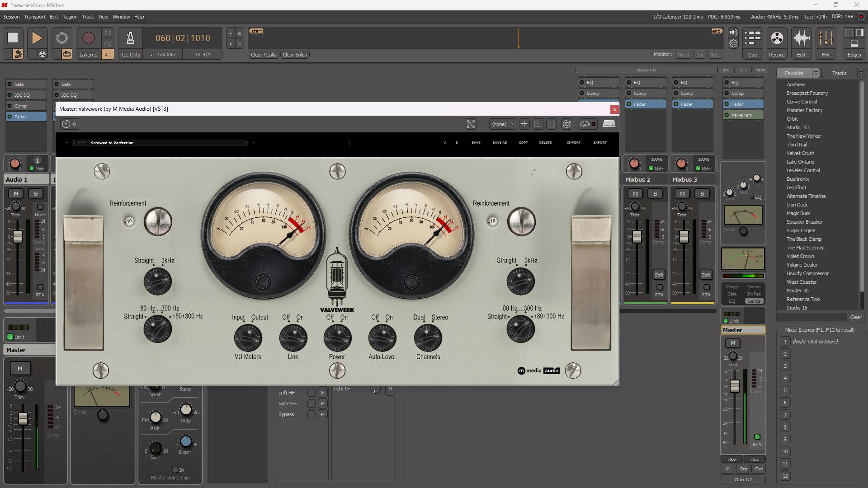Expand the Favorite list dropdown arrow
868x488 pixels.
[816, 73]
